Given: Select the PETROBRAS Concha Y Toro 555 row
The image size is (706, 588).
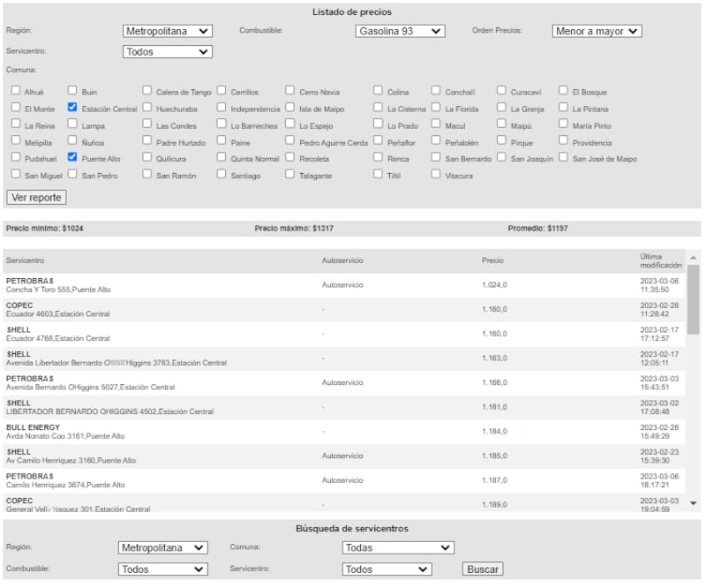Looking at the screenshot, I should (159, 285).
